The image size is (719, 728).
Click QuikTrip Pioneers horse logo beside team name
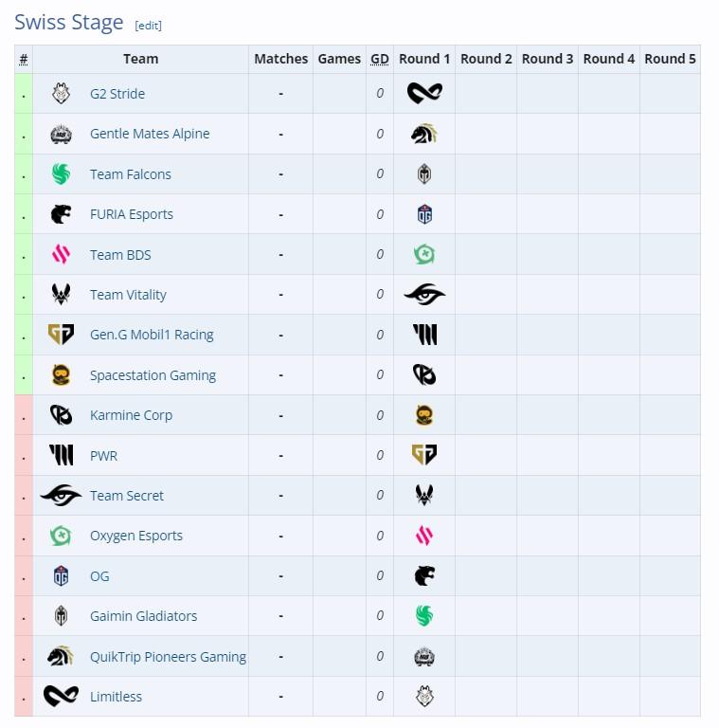tap(61, 656)
